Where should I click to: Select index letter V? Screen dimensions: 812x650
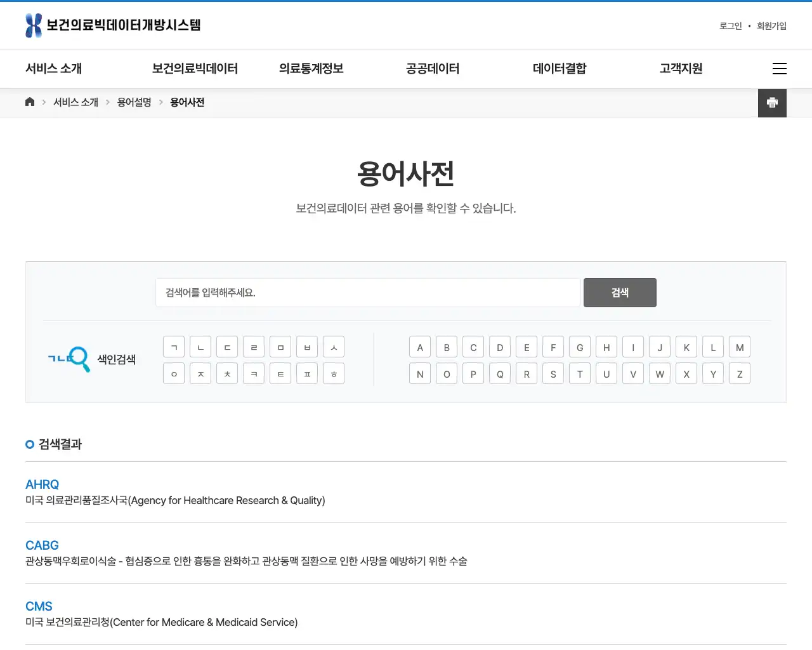[633, 374]
